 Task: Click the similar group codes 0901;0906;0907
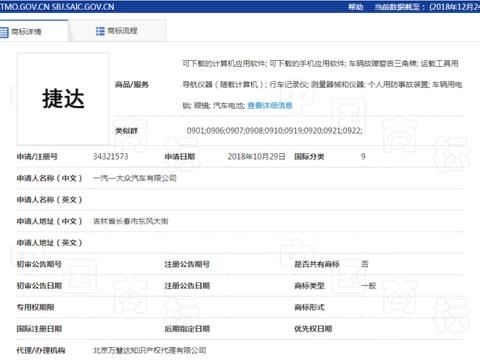point(274,131)
